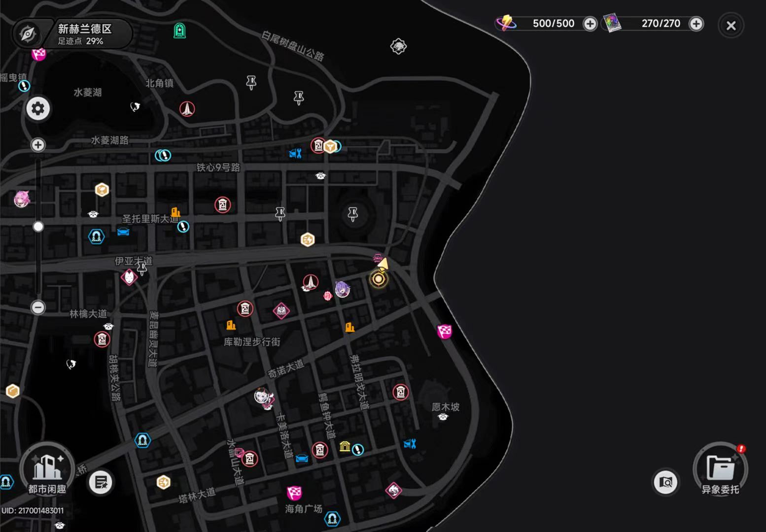Select the pink race flag on the east shore
Viewport: 766px width, 532px height.
445,332
